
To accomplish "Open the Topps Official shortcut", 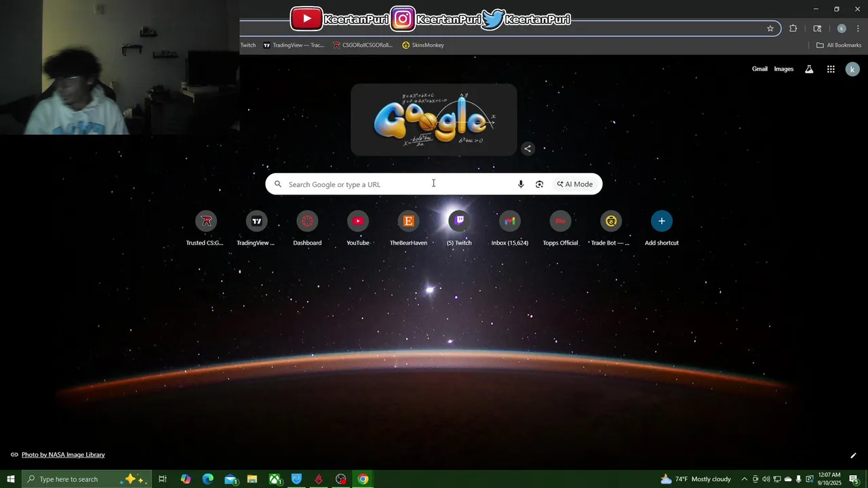I will coord(560,228).
